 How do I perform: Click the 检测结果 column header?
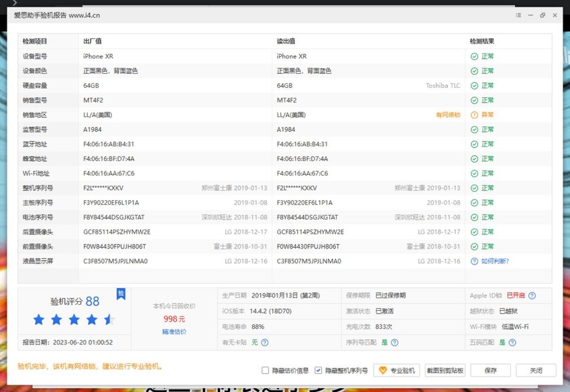(481, 41)
